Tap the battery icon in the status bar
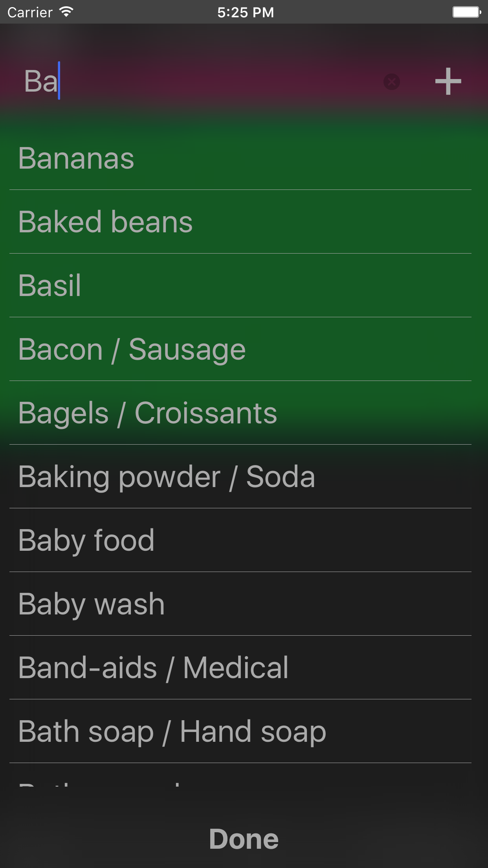 (x=466, y=12)
